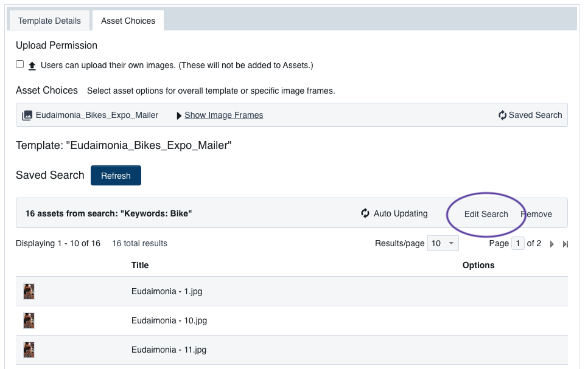This screenshot has width=588, height=369.
Task: Click the Refresh button
Action: point(116,175)
